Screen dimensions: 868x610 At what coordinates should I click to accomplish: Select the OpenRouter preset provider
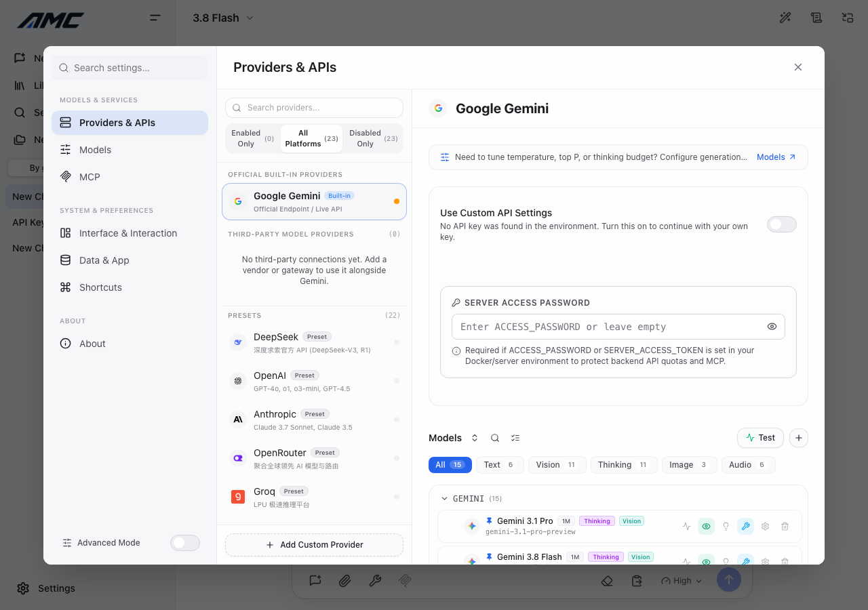click(314, 459)
